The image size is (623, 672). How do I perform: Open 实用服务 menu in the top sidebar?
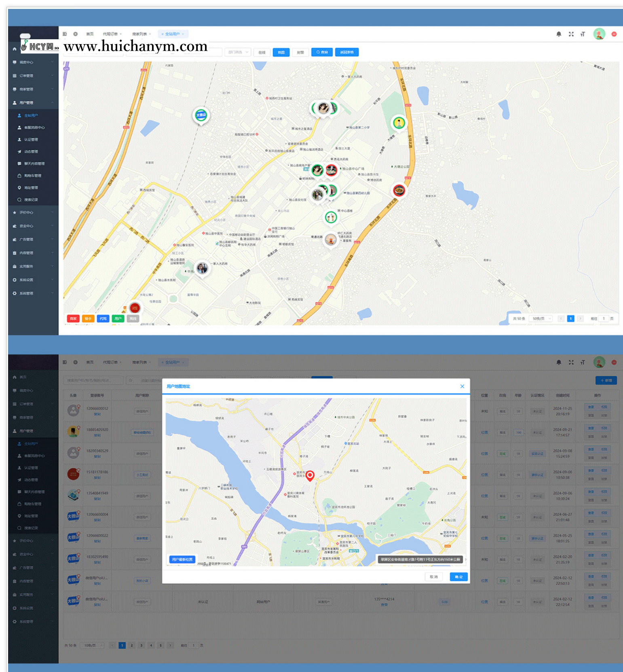(34, 267)
